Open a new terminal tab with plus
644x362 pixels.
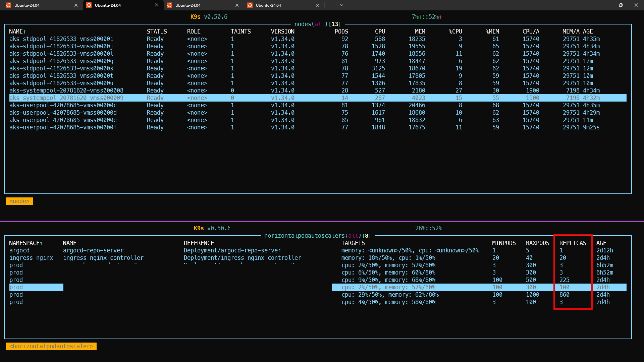click(332, 5)
